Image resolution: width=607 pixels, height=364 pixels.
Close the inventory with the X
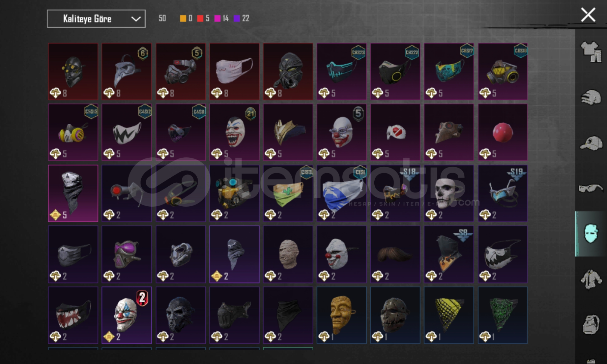point(588,15)
